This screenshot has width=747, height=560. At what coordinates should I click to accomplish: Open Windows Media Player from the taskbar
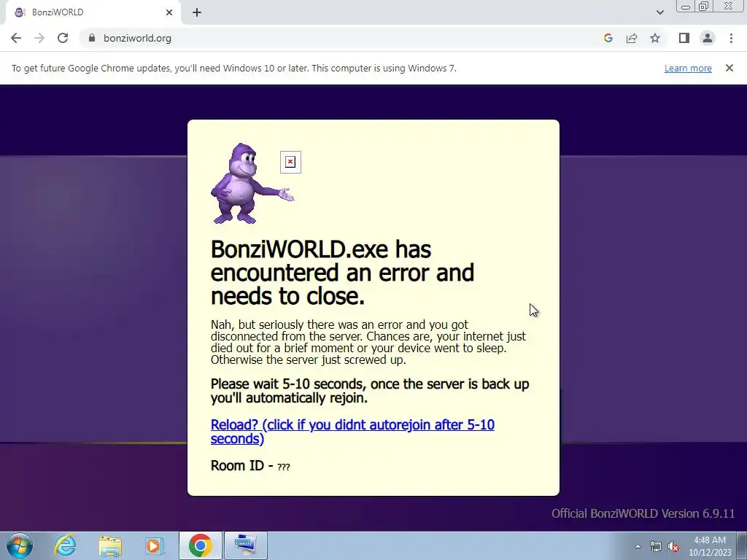[x=153, y=545]
